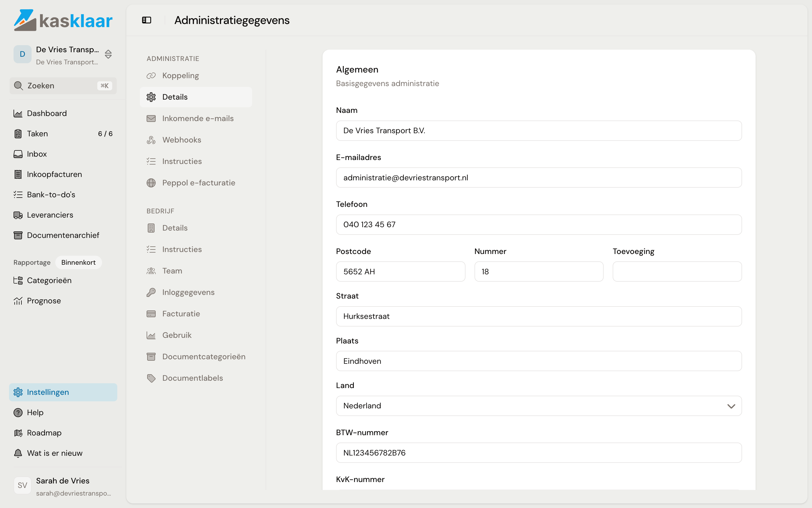812x508 pixels.
Task: Open Prognose page
Action: (x=63, y=301)
